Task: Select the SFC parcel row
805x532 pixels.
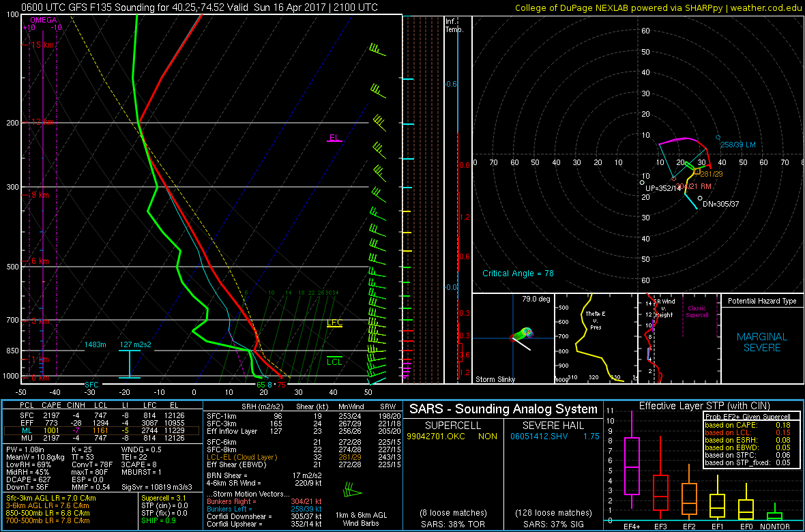Action: 102,415
